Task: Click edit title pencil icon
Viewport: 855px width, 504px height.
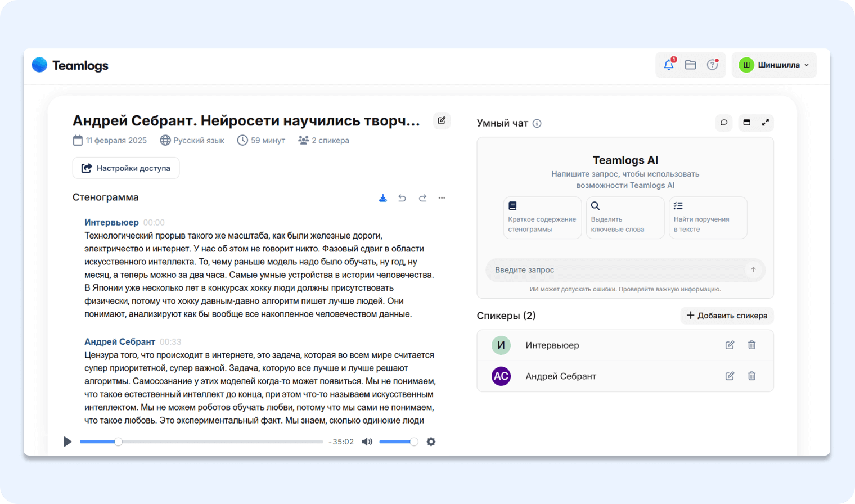Action: [x=442, y=120]
